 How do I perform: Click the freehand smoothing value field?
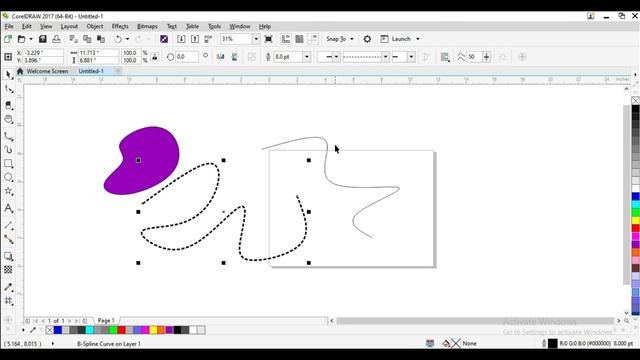(x=474, y=57)
